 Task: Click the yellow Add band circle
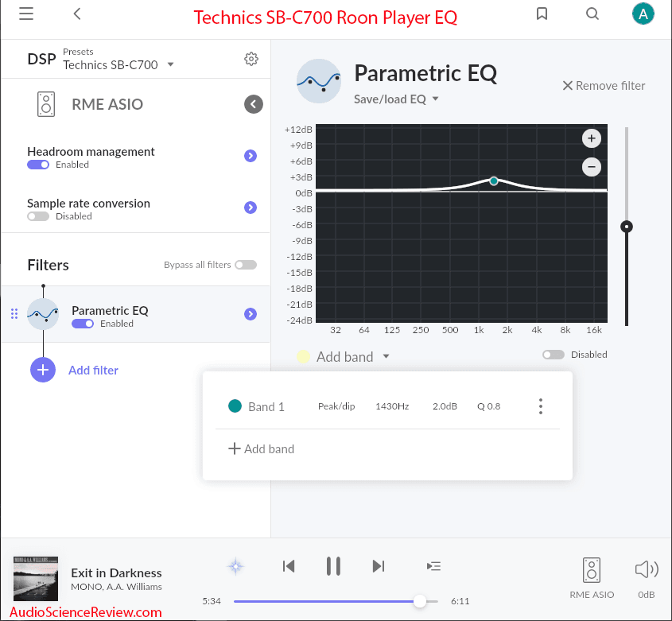[x=304, y=356]
